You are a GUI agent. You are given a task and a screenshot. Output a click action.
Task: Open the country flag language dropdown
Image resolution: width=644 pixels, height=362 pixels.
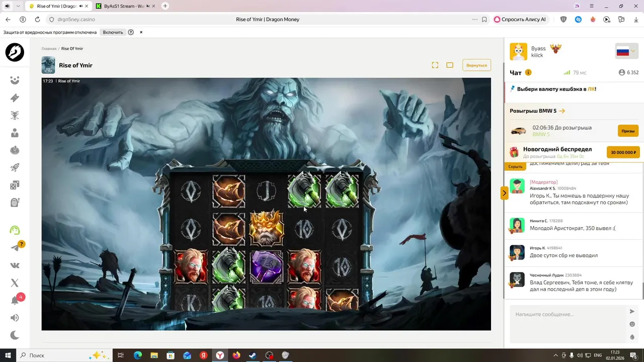tap(626, 51)
